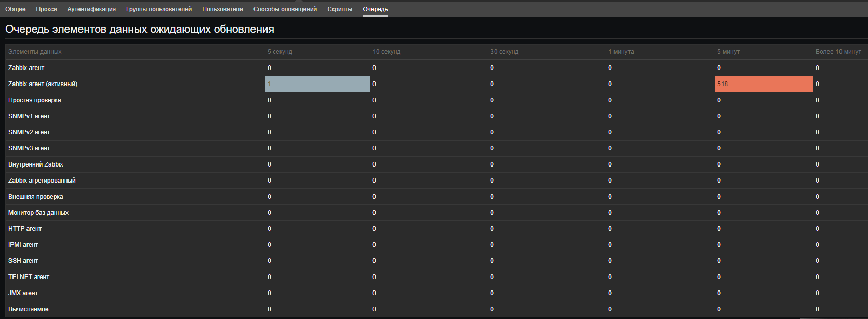The height and width of the screenshot is (319, 868).
Task: Select the SNMPv2 агент row label
Action: point(29,132)
